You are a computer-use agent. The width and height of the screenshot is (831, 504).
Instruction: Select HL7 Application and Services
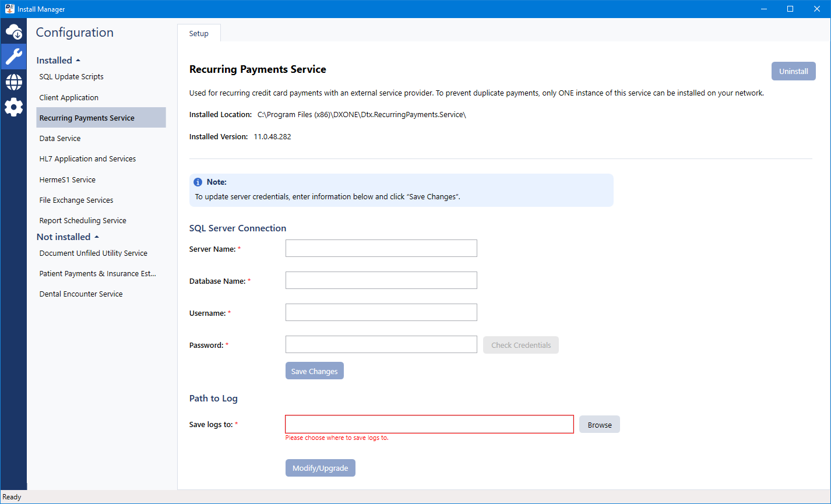point(87,159)
